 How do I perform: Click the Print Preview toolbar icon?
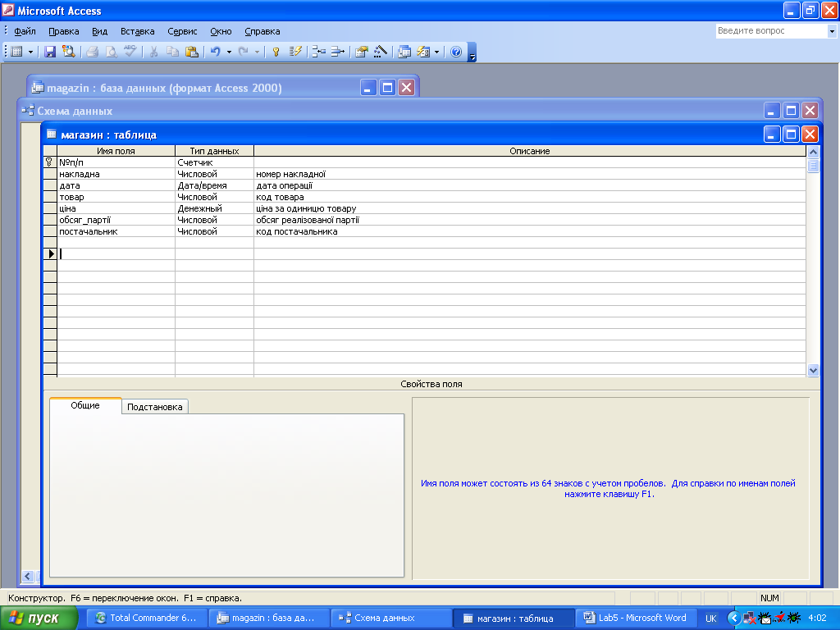pos(111,52)
